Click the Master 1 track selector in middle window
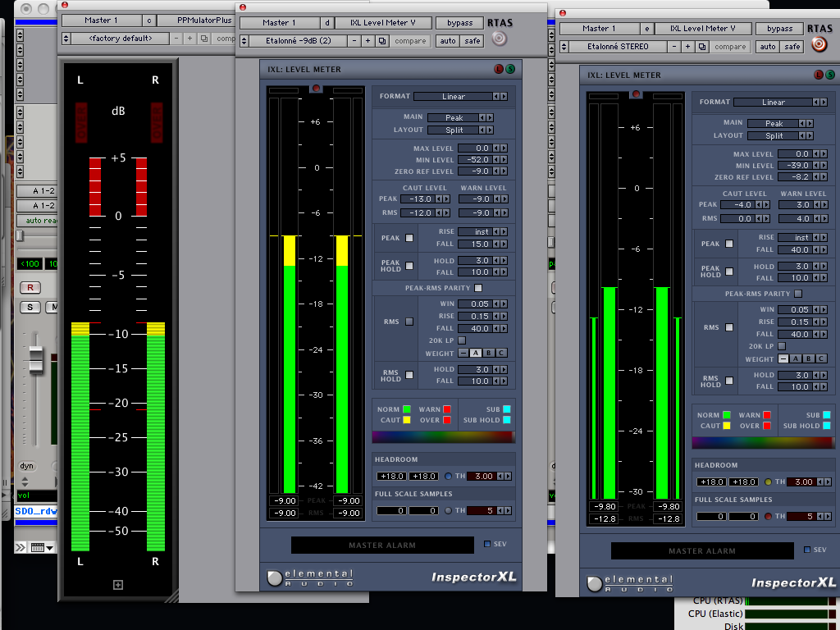The height and width of the screenshot is (630, 840). [x=279, y=22]
